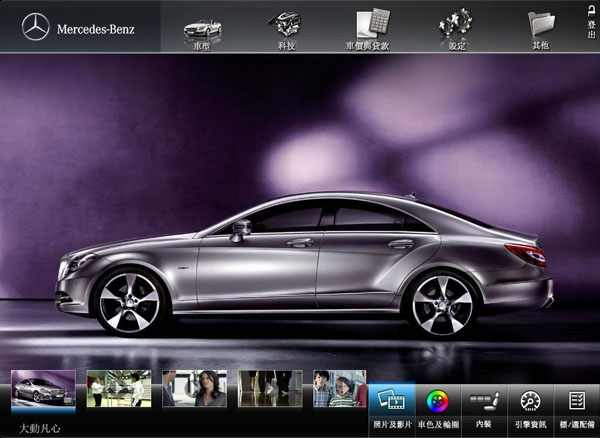Open the 科技 technology engine icon
600x438 pixels.
tap(288, 27)
